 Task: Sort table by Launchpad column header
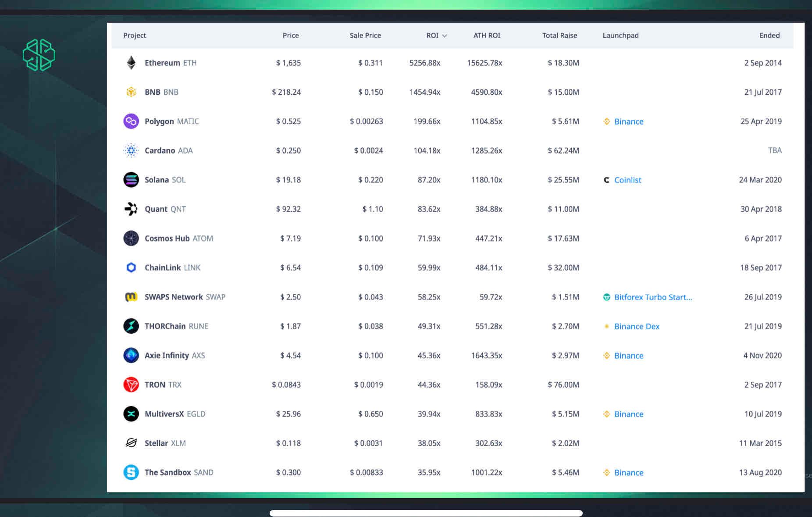[x=620, y=35]
